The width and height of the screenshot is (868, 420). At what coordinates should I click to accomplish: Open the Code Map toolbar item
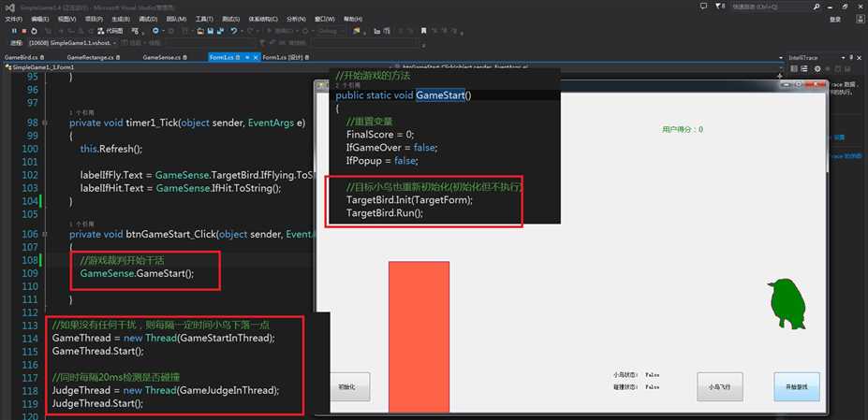[x=110, y=31]
